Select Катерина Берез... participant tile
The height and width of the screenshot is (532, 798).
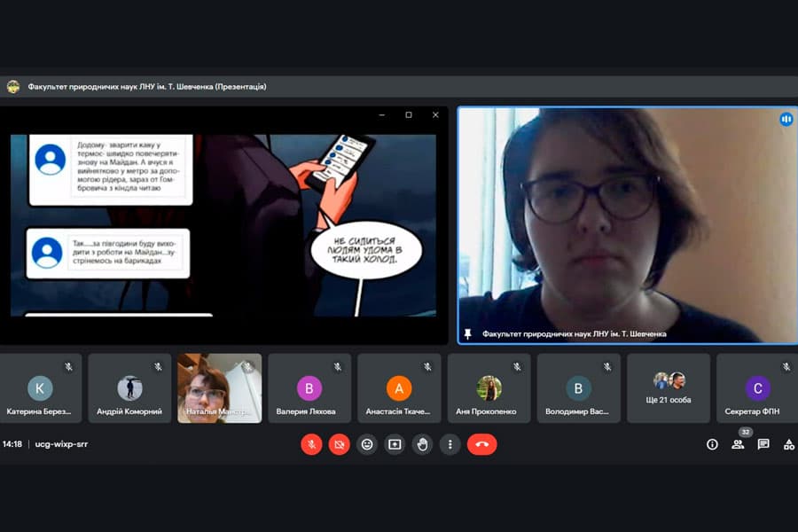tap(40, 388)
